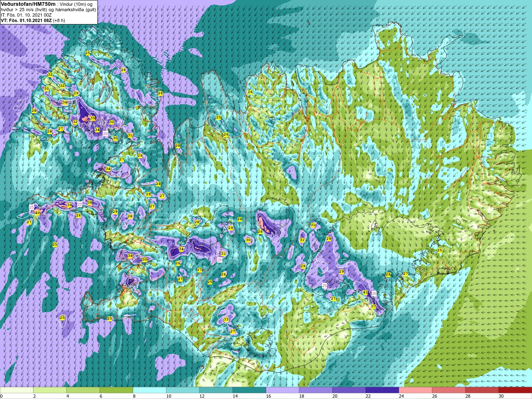This screenshot has width=532, height=399.
Task: Click the yellow gust label 33
Action: (226, 319)
